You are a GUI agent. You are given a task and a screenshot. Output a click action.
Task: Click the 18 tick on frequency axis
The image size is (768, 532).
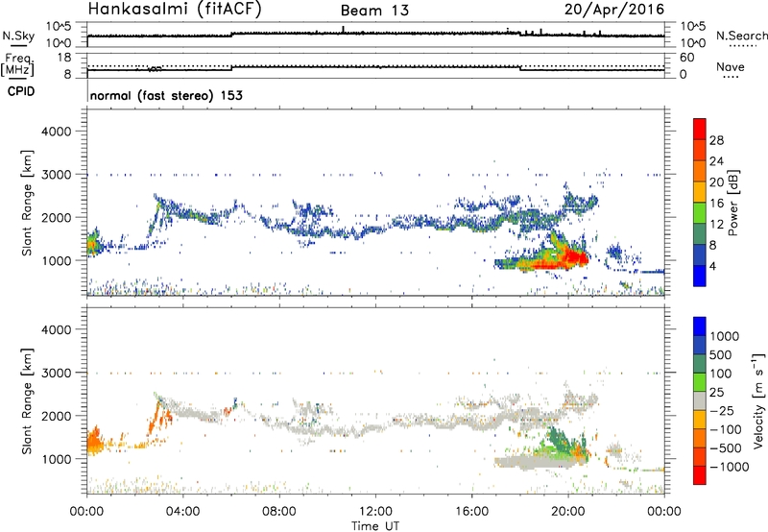click(64, 58)
